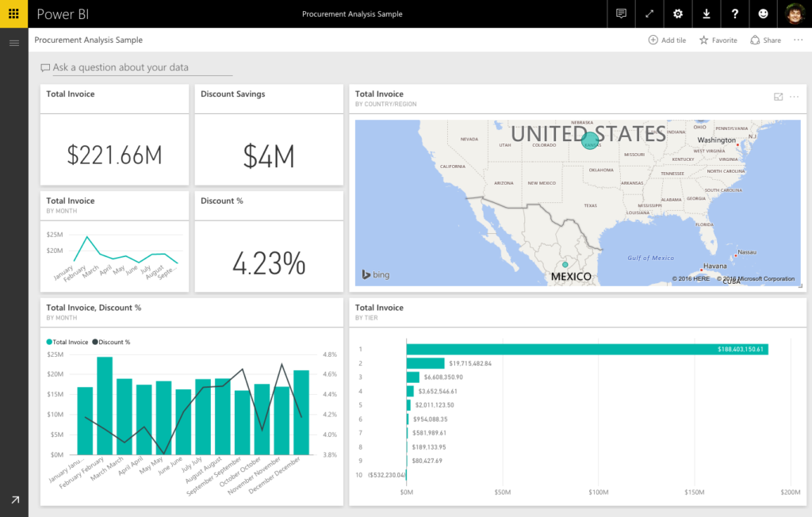Mark this dashboard as Favorite
This screenshot has width=812, height=517.
pos(718,40)
